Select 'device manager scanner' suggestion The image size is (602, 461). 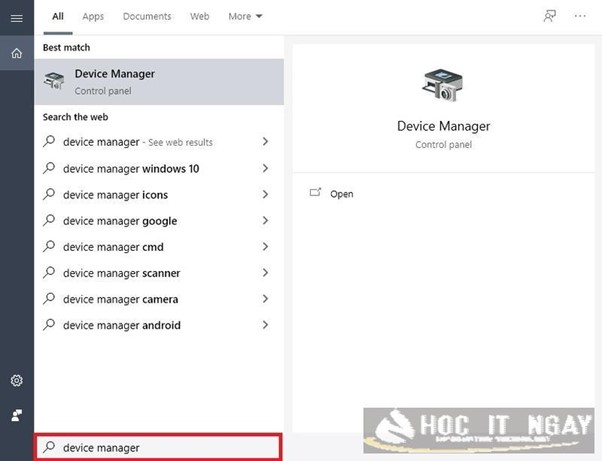point(121,273)
